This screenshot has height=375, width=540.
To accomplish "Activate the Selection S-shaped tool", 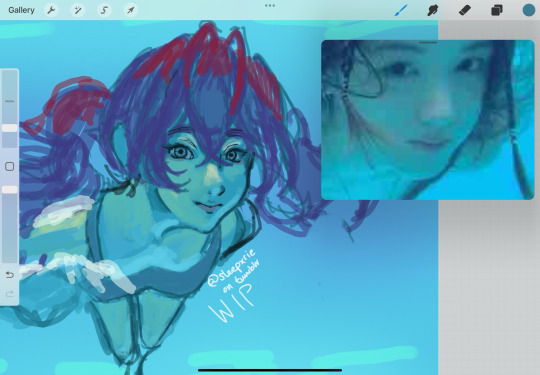I will 104,10.
